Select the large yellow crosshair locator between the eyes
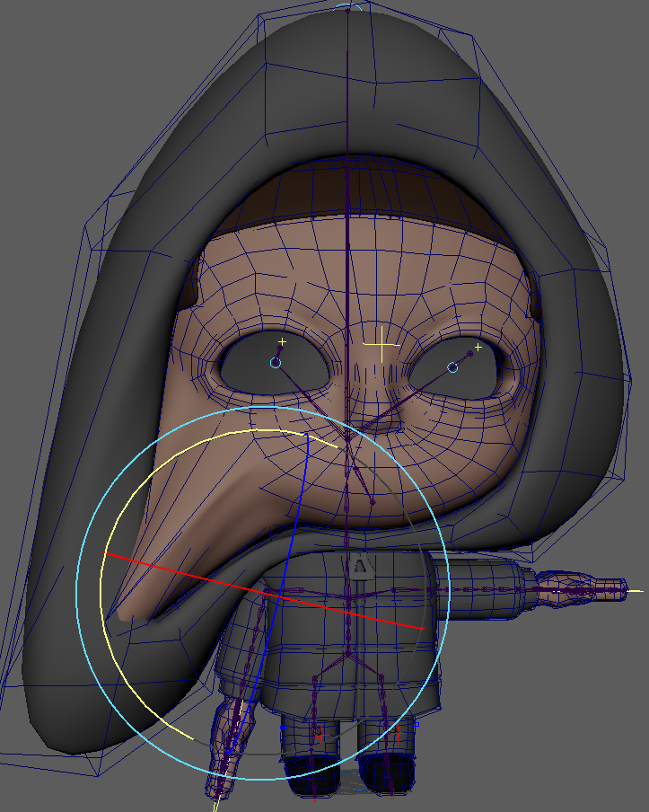 [382, 344]
